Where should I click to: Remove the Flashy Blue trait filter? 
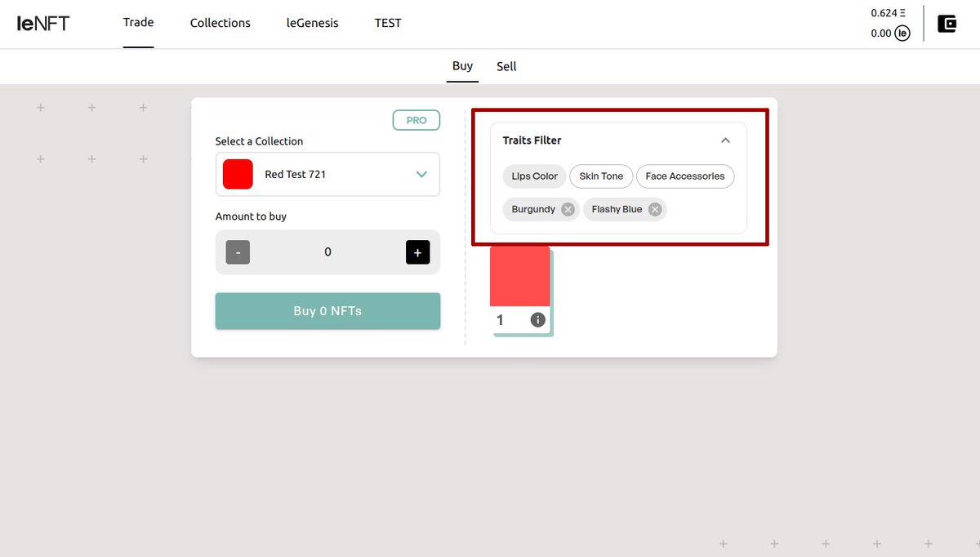[654, 210]
